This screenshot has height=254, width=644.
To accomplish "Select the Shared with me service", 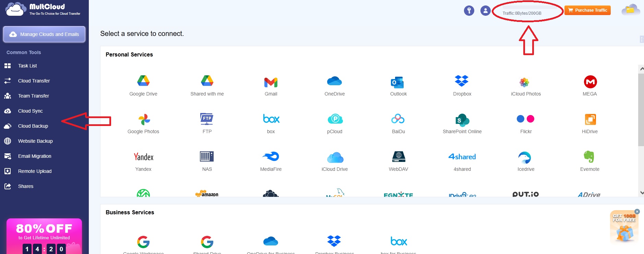I will coord(207,86).
